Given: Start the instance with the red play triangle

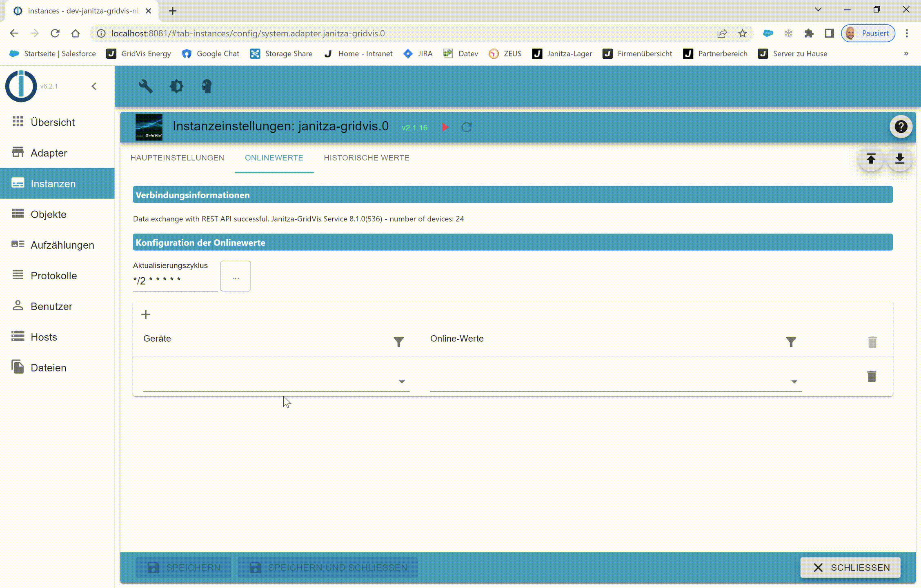Looking at the screenshot, I should [445, 127].
